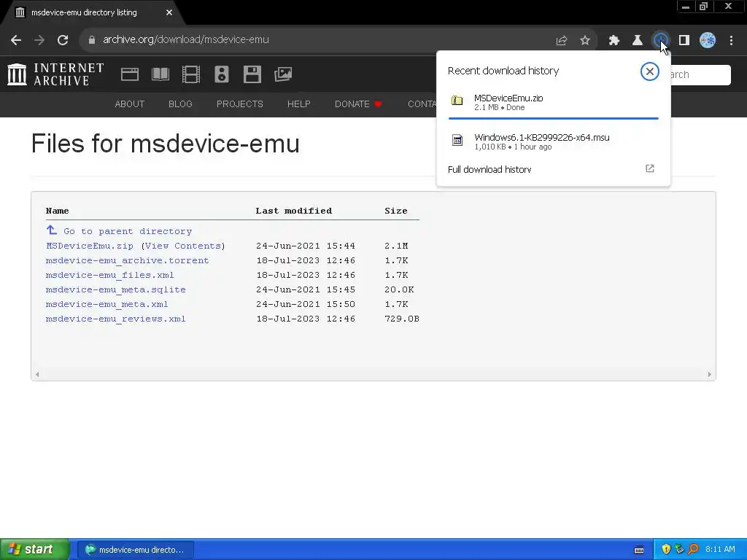The width and height of the screenshot is (747, 560).
Task: Click the file listing left scroll arrow
Action: tap(37, 374)
